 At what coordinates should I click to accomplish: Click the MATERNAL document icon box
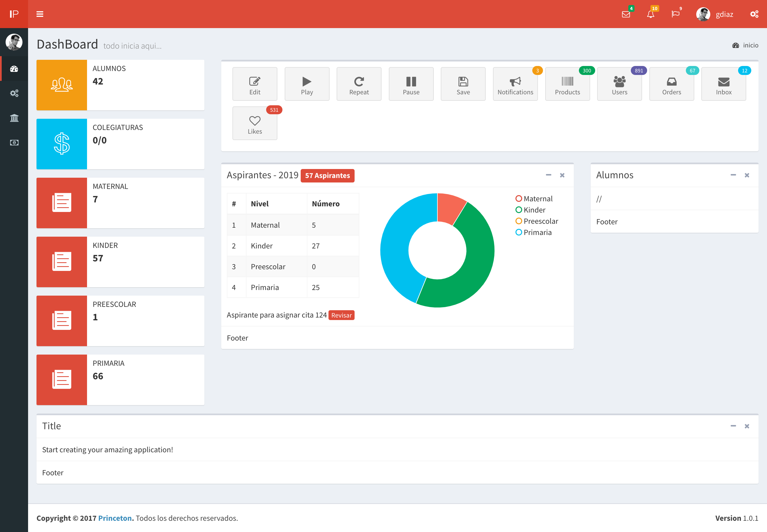pos(62,203)
